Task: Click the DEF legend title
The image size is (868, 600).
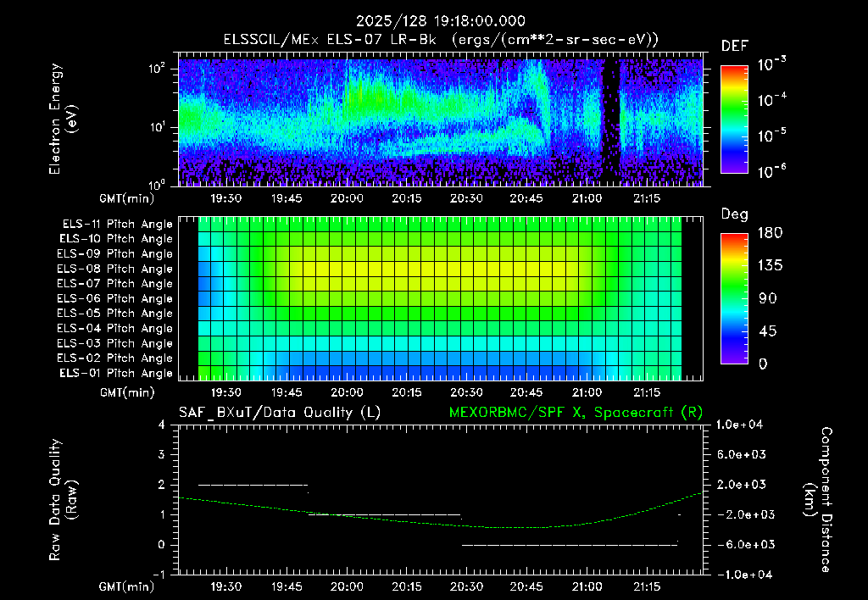Action: [735, 47]
